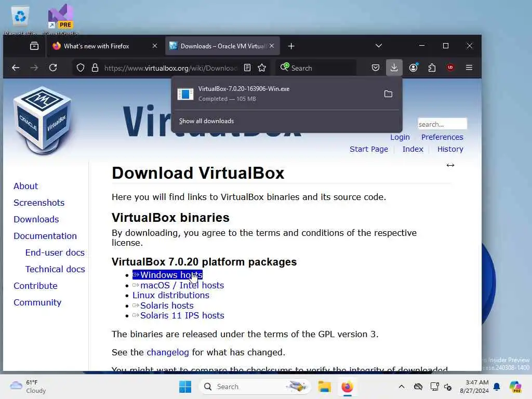This screenshot has width=532, height=399.
Task: Open the uBlock Origin extension icon
Action: [450, 68]
